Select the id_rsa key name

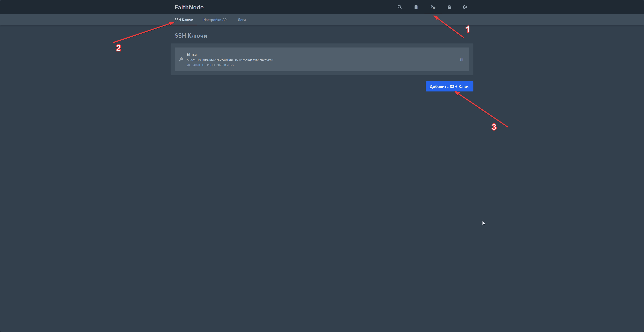point(192,54)
